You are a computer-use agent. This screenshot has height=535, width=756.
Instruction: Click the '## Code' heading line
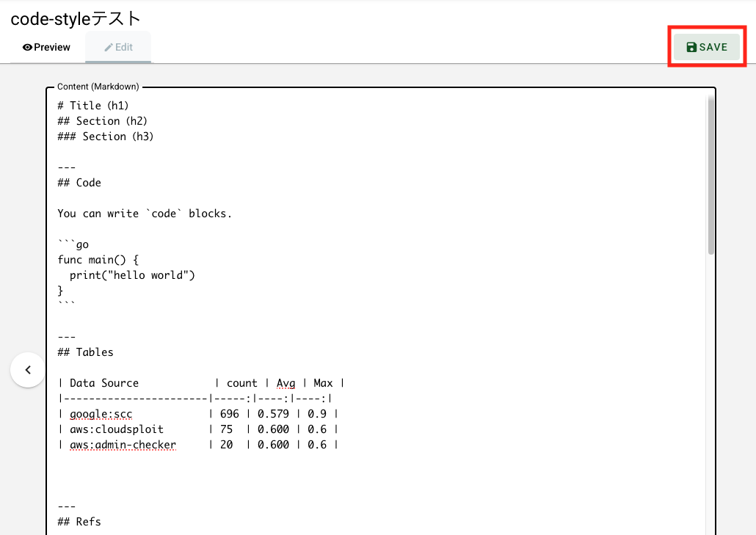tap(79, 183)
